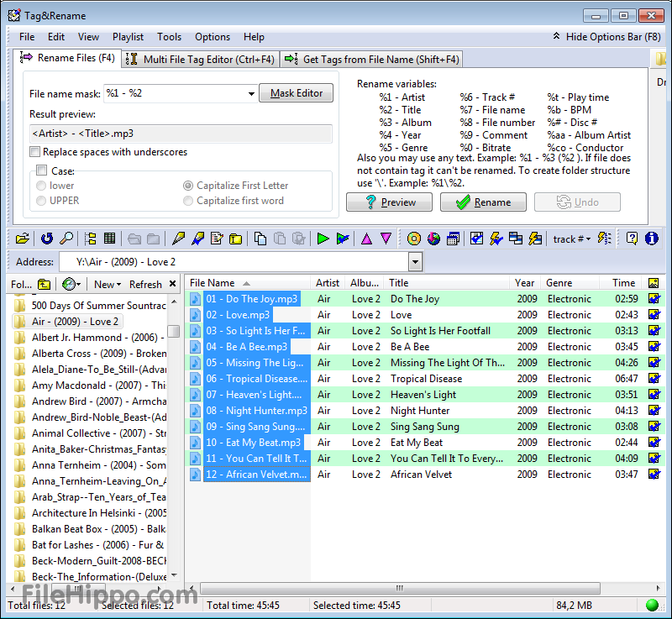Click the purple up triangle toolbar icon
672x619 pixels.
pyautogui.click(x=367, y=239)
